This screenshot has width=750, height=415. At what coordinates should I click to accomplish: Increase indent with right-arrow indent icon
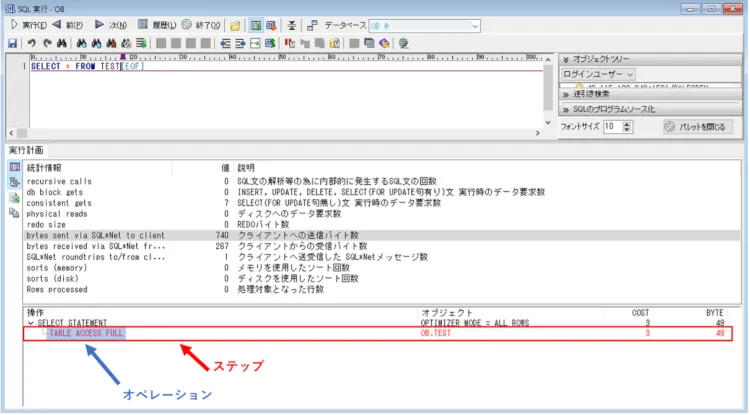(240, 44)
